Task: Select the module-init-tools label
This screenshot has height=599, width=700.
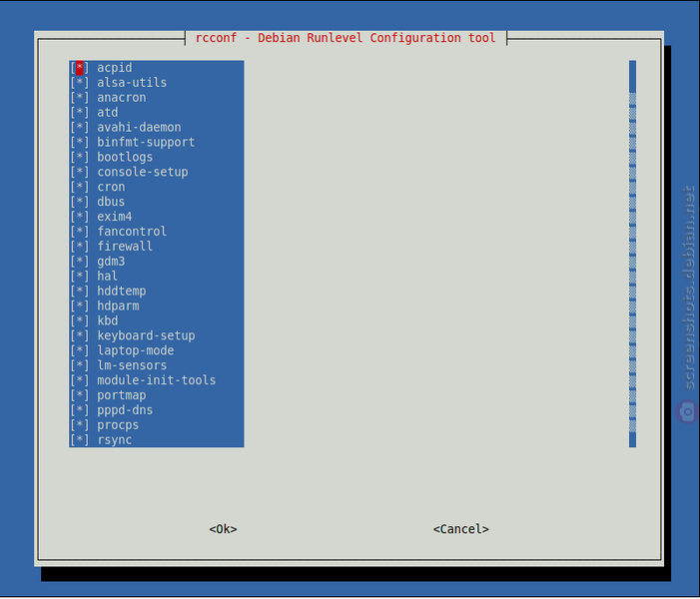Action: (157, 380)
